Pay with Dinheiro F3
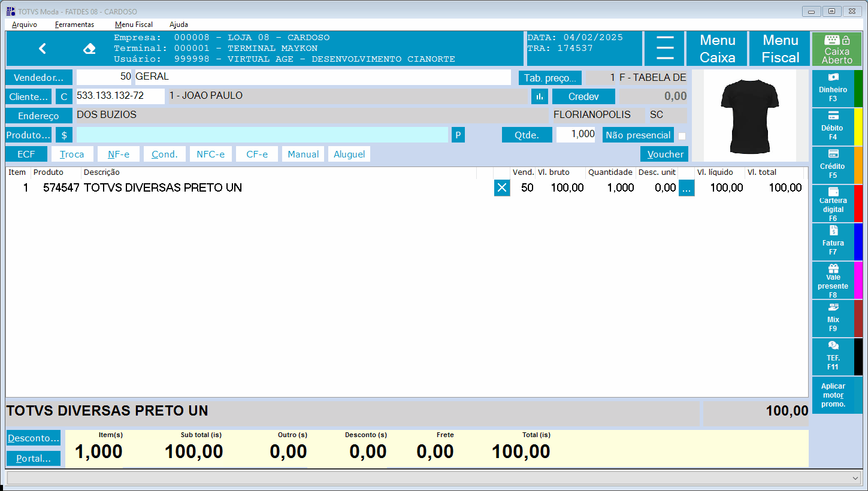The image size is (868, 491). [833, 89]
